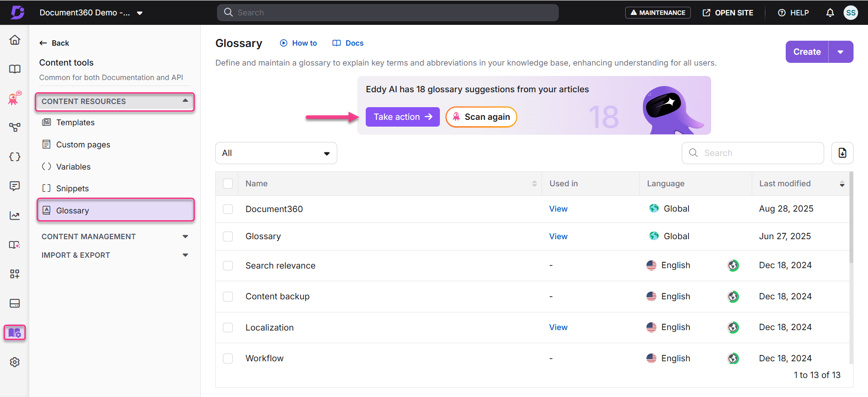Open the Create button dropdown arrow
Image resolution: width=868 pixels, height=397 pixels.
(840, 52)
